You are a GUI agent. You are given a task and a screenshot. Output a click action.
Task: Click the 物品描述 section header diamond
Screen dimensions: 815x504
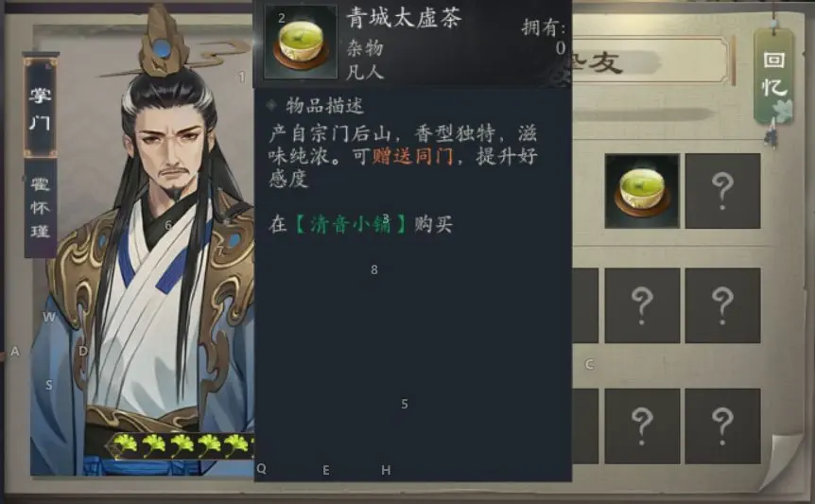[x=270, y=106]
